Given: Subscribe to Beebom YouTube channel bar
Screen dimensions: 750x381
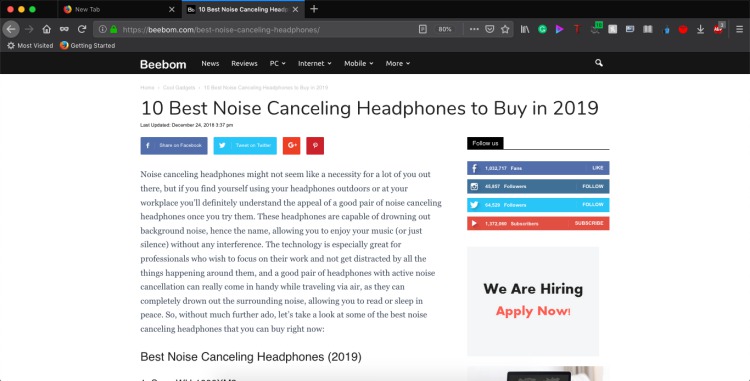Looking at the screenshot, I should click(538, 223).
